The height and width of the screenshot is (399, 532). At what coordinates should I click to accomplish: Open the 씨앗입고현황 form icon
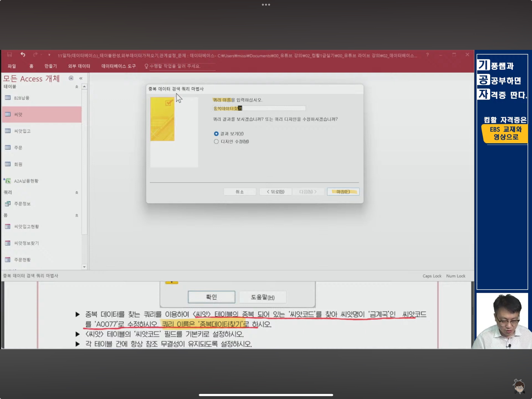pos(8,226)
